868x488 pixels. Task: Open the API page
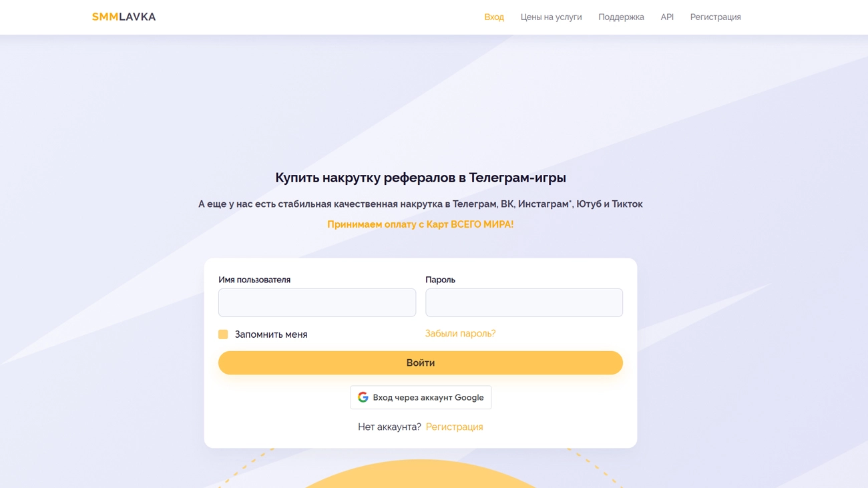(x=666, y=17)
